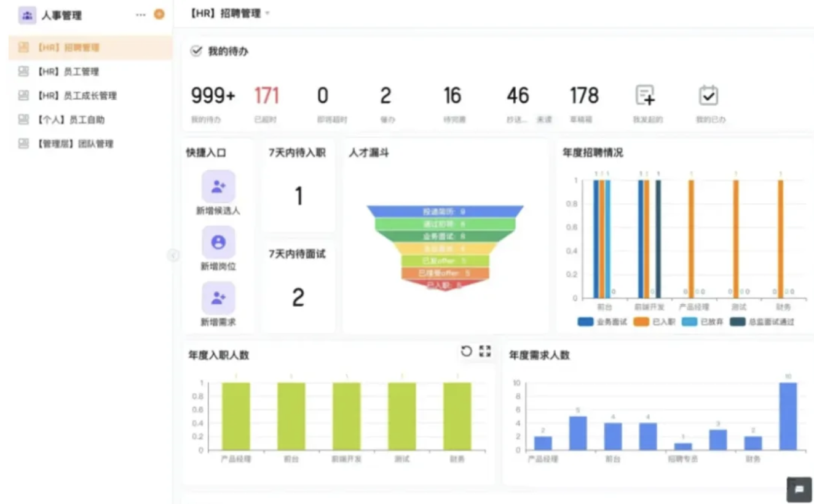The image size is (814, 504).
Task: Click the 新增需求 shortcut icon
Action: 218,299
